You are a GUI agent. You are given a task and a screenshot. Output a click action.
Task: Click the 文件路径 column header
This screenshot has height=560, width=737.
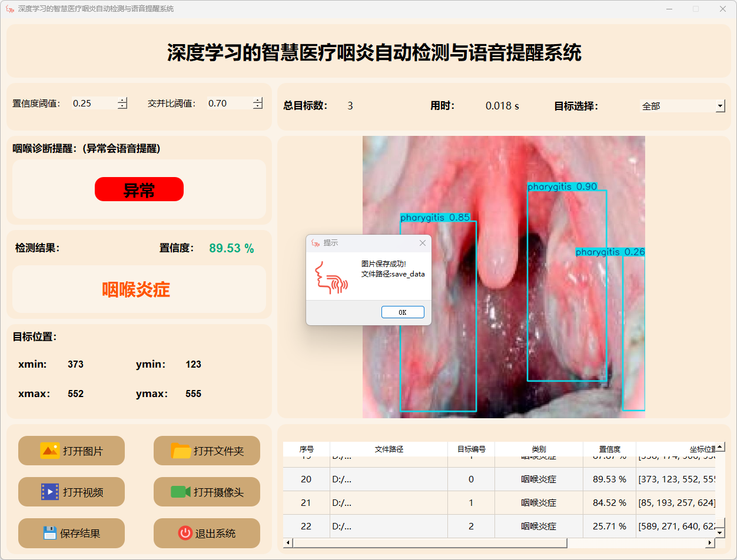[389, 449]
